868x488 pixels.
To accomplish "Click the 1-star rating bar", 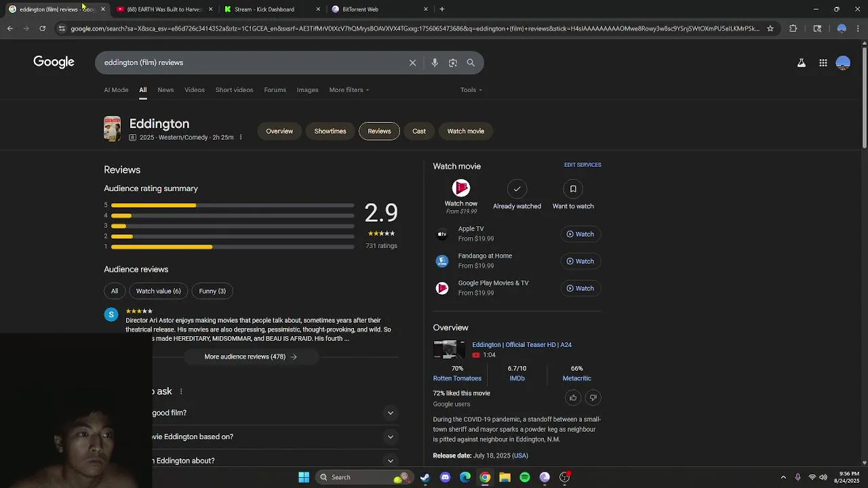I will pyautogui.click(x=233, y=247).
